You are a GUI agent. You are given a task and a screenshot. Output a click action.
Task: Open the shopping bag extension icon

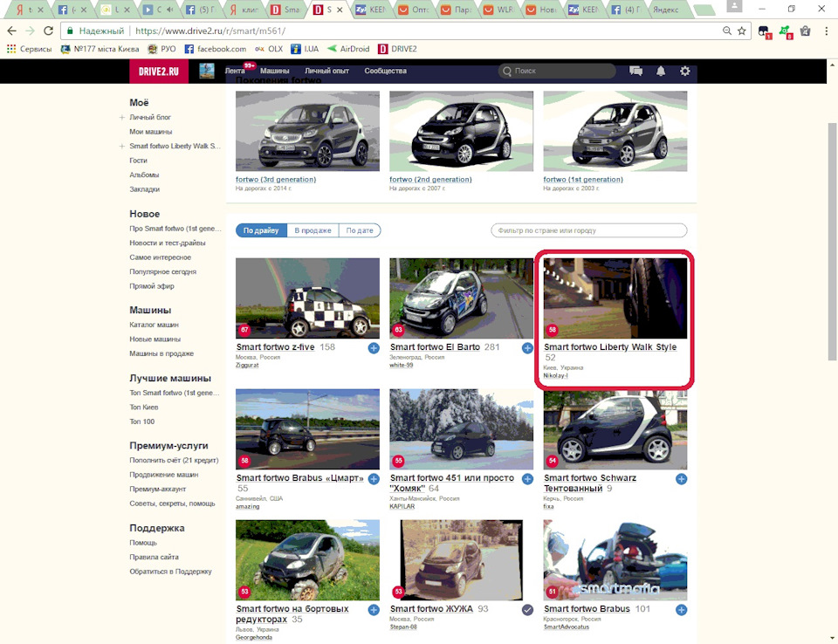tap(806, 31)
